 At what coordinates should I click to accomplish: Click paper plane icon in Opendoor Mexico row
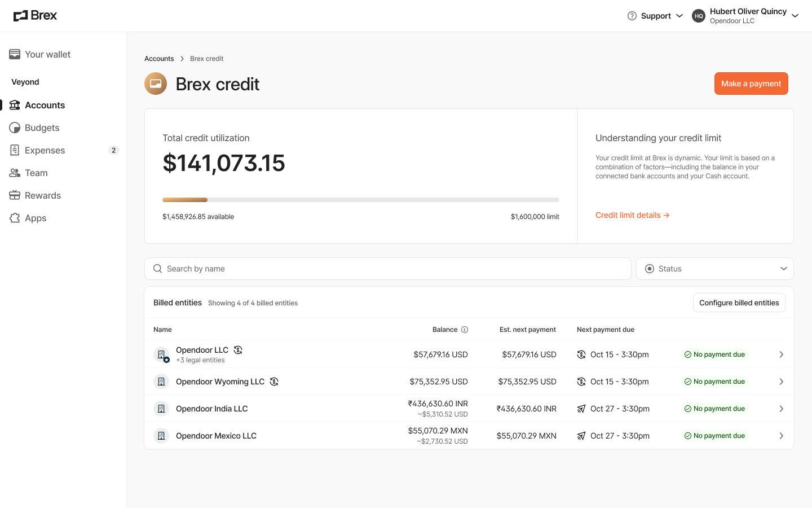(x=581, y=436)
